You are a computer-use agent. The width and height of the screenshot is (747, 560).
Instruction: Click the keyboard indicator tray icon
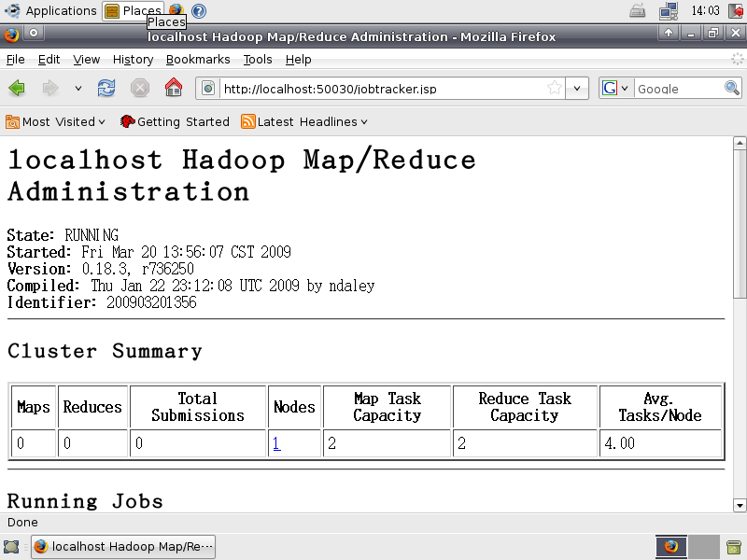[638, 10]
